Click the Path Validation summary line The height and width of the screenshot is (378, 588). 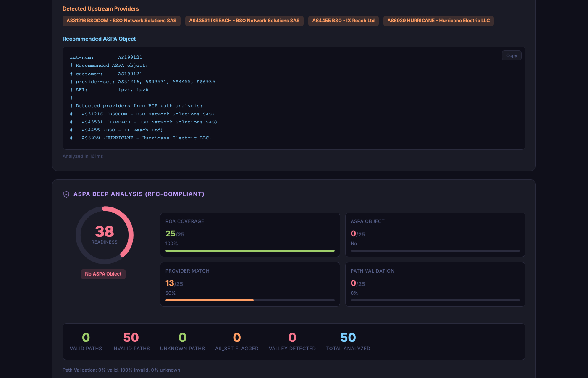point(121,370)
